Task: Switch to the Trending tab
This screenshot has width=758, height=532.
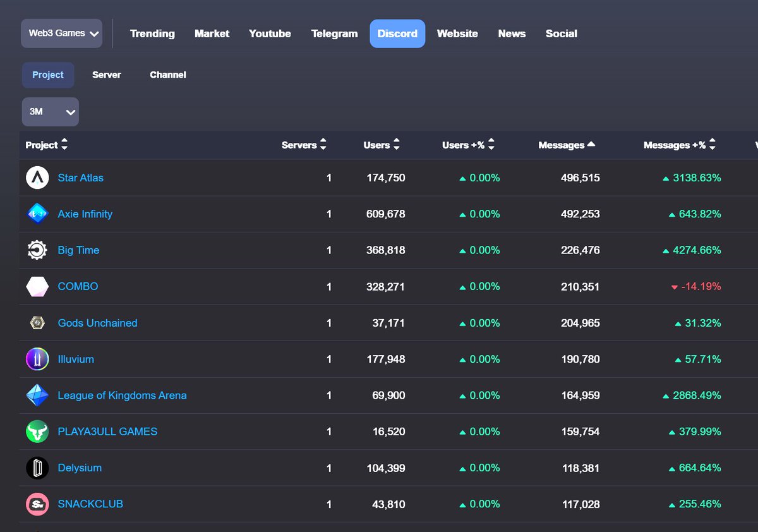Action: [x=152, y=33]
